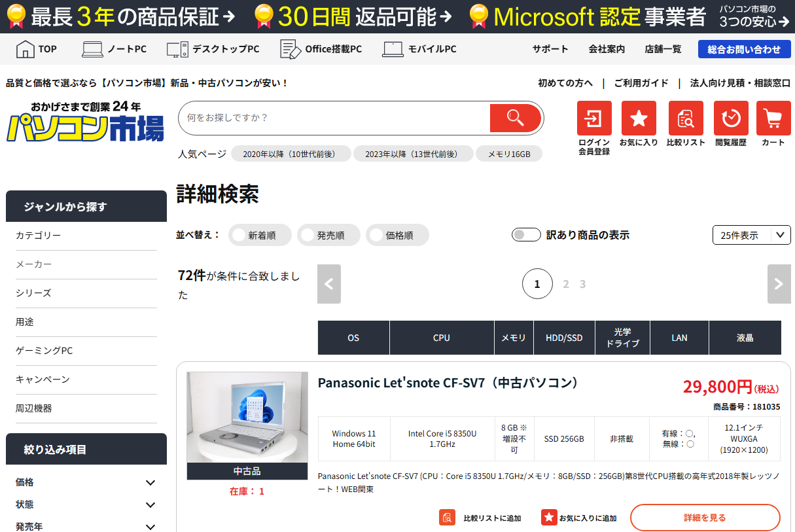Click the 29,800円 price text
The height and width of the screenshot is (532, 795).
pyautogui.click(x=717, y=387)
